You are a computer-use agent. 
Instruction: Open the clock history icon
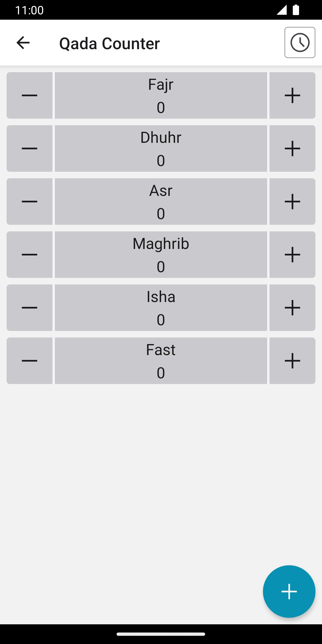point(300,42)
